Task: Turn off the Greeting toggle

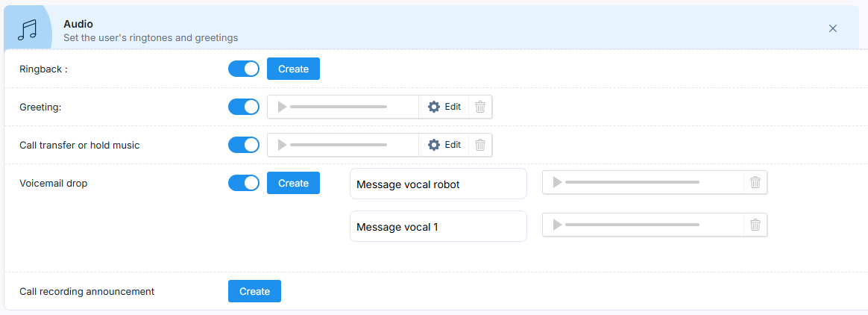Action: [243, 107]
